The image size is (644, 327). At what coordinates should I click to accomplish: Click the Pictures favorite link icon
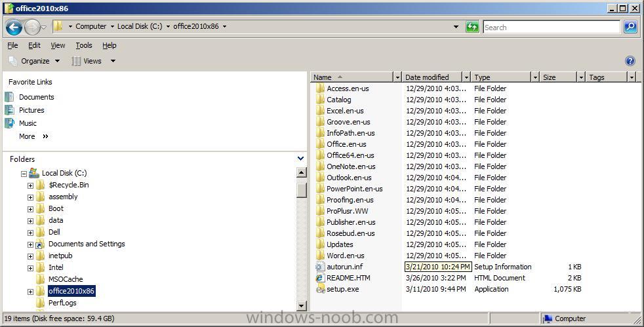[x=9, y=110]
